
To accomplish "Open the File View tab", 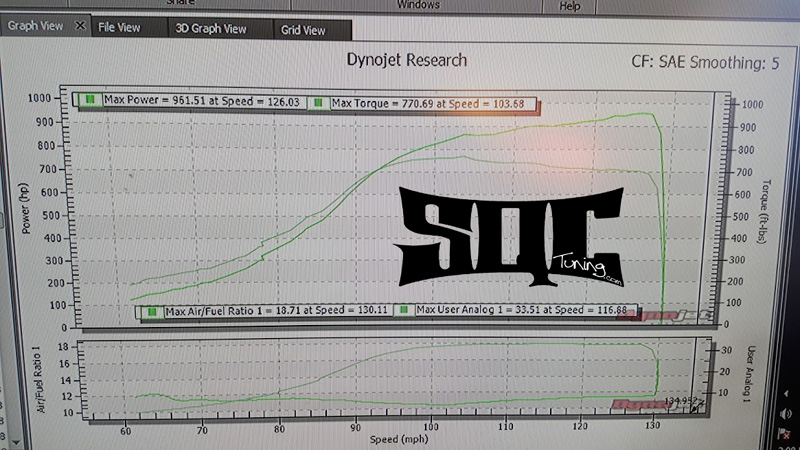I will [x=119, y=28].
